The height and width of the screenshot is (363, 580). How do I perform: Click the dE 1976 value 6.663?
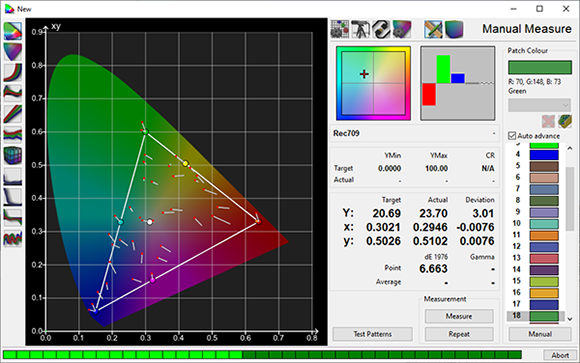(x=433, y=269)
